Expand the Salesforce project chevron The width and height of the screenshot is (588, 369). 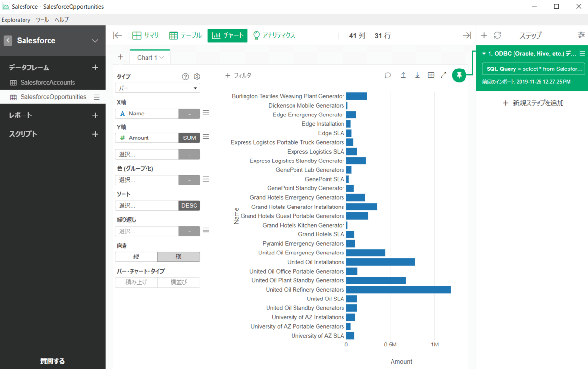pyautogui.click(x=95, y=41)
